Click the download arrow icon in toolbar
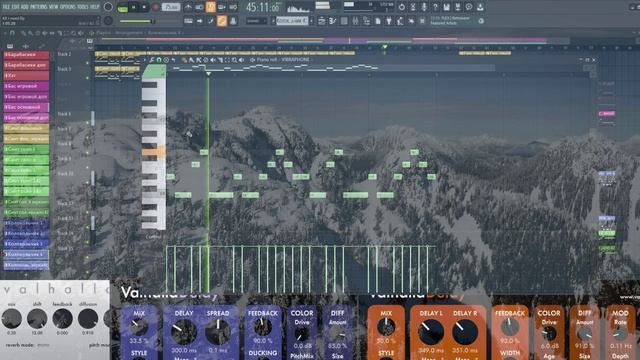The height and width of the screenshot is (360, 640). (x=480, y=7)
